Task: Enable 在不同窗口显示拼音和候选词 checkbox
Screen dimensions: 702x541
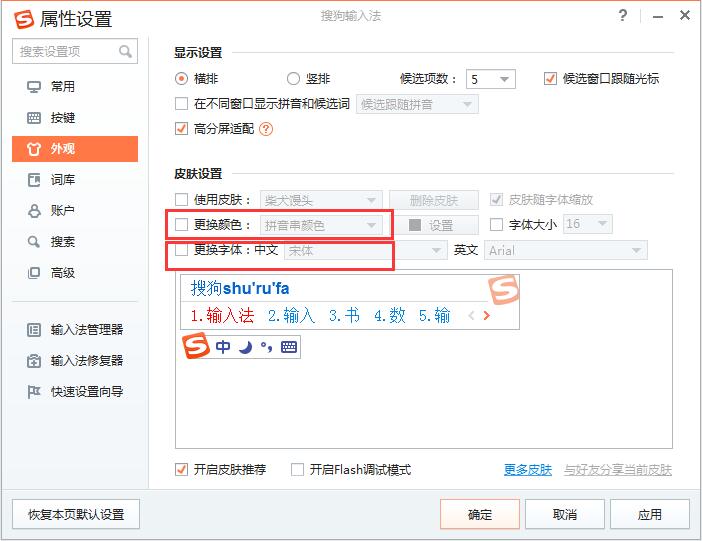Action: (181, 104)
